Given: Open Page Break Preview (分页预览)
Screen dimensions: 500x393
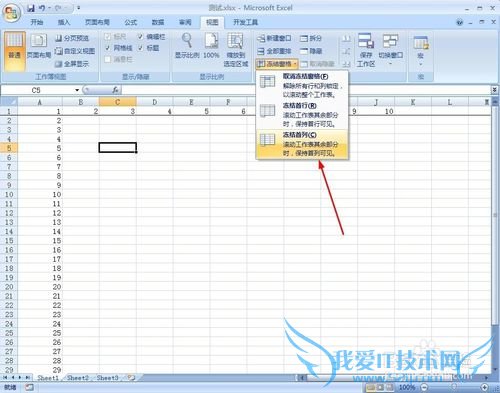Looking at the screenshot, I should tap(72, 38).
